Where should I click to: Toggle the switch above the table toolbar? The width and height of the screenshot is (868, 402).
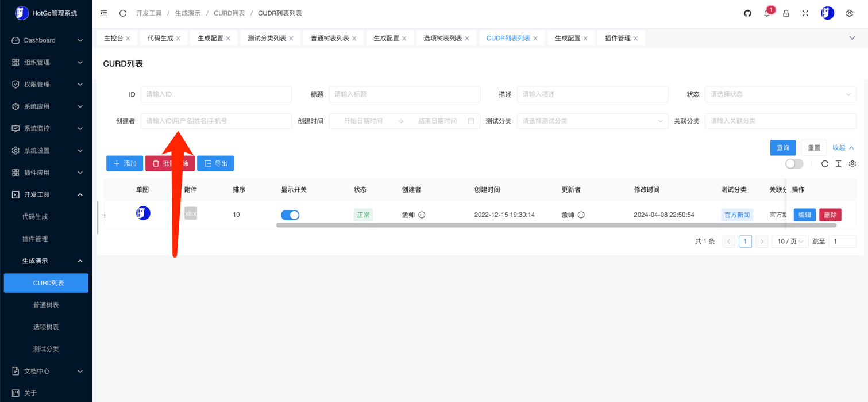(x=794, y=164)
